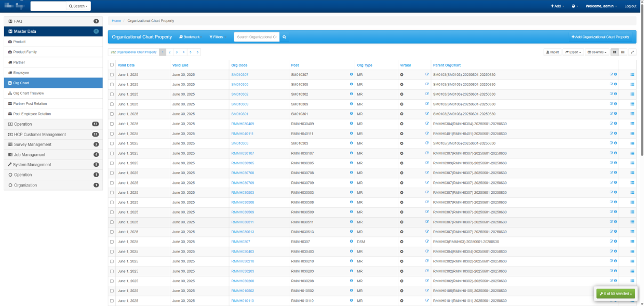The width and height of the screenshot is (644, 306).
Task: Open the 0 of 50 selected dropdown
Action: coord(616,294)
